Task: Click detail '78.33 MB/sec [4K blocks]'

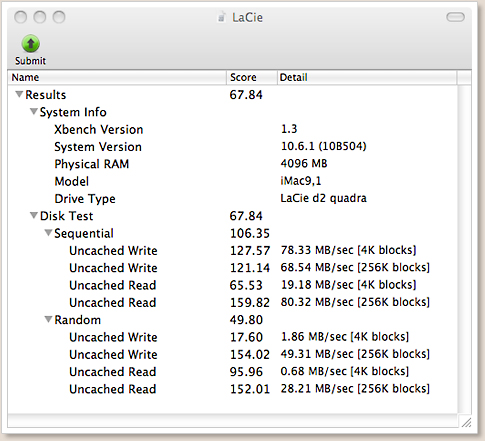Action: 348,250
